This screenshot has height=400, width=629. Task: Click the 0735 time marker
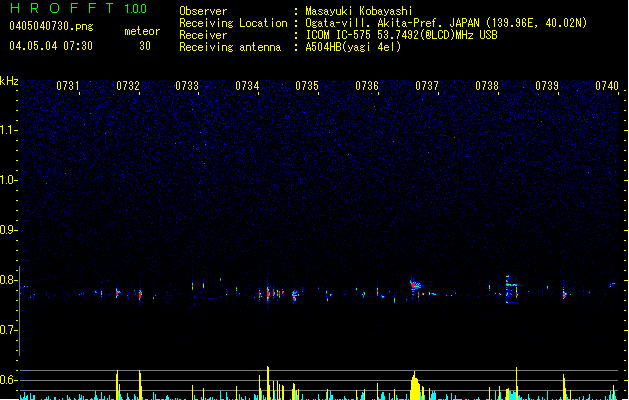[307, 86]
